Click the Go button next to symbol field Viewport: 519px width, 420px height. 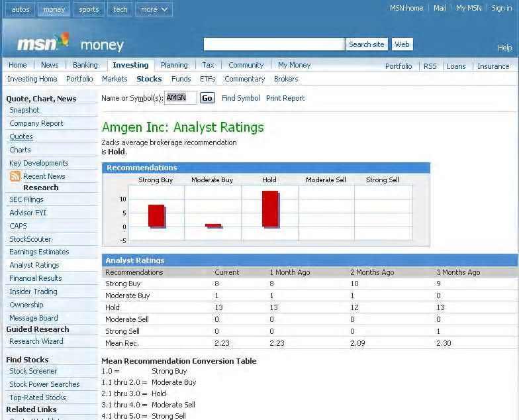pos(207,98)
